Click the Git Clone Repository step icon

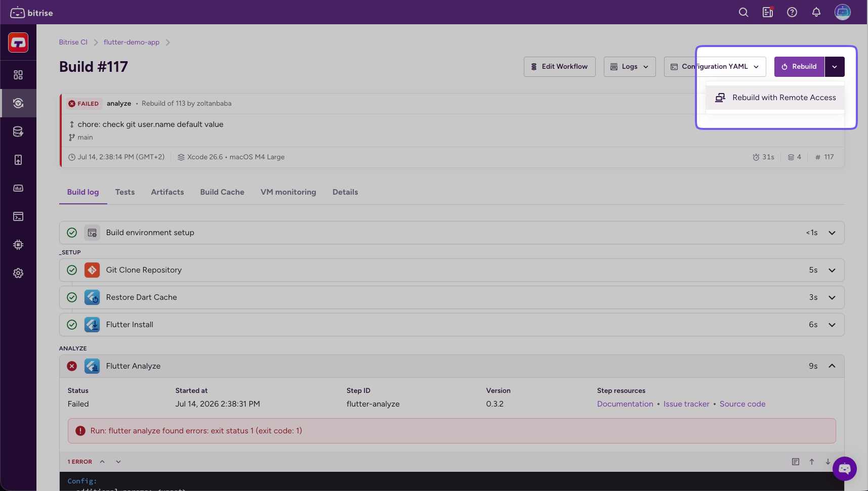(92, 270)
